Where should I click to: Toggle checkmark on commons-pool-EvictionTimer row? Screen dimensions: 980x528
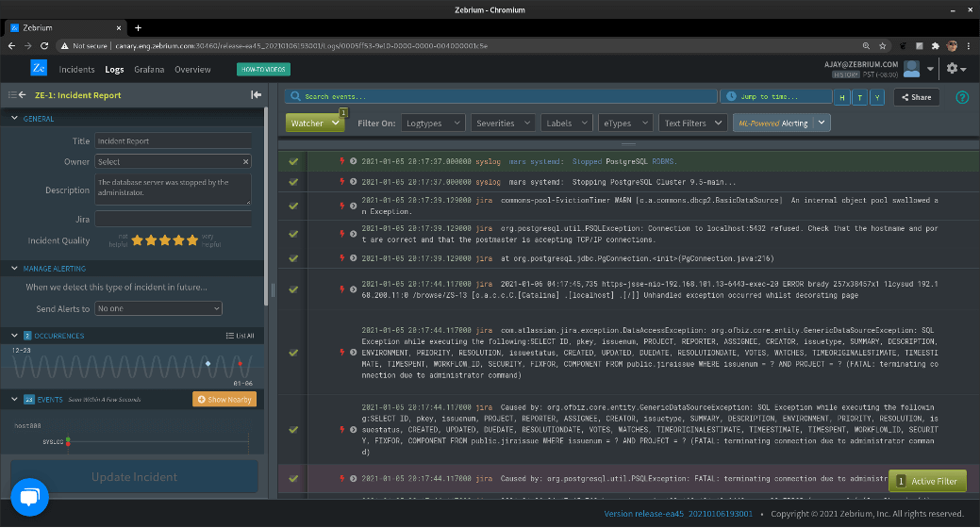point(293,206)
